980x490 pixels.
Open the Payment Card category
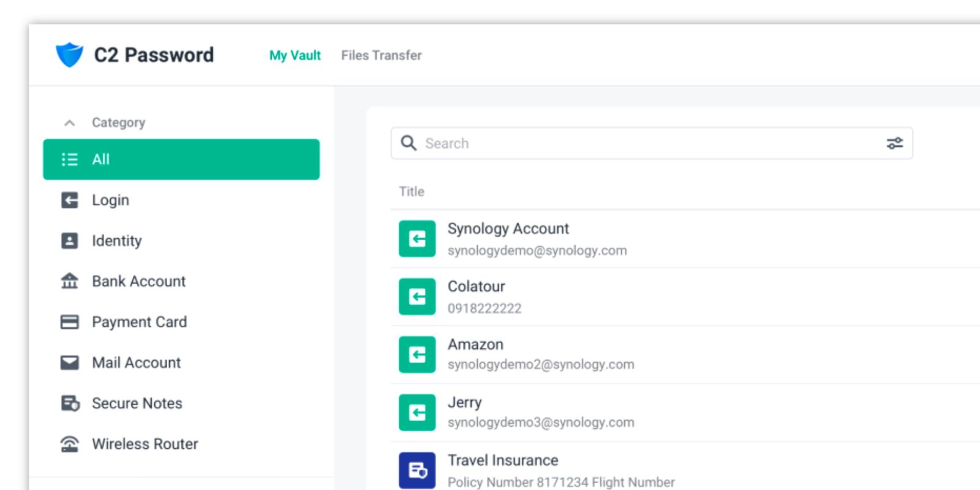[139, 322]
